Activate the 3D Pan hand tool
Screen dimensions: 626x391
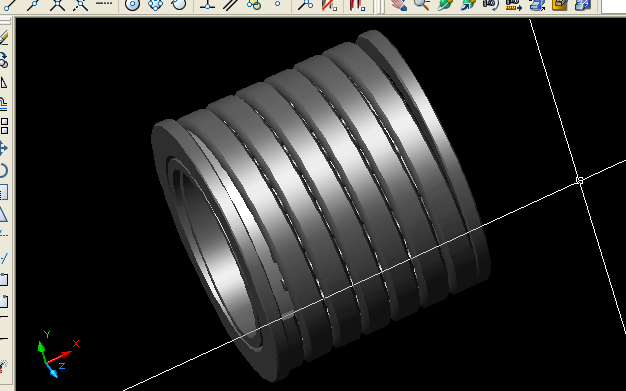tap(398, 5)
